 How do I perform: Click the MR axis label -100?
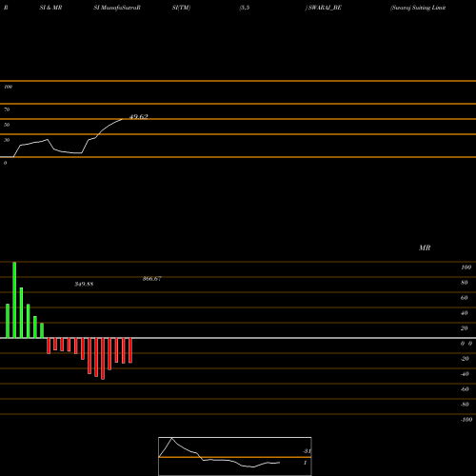(466, 420)
